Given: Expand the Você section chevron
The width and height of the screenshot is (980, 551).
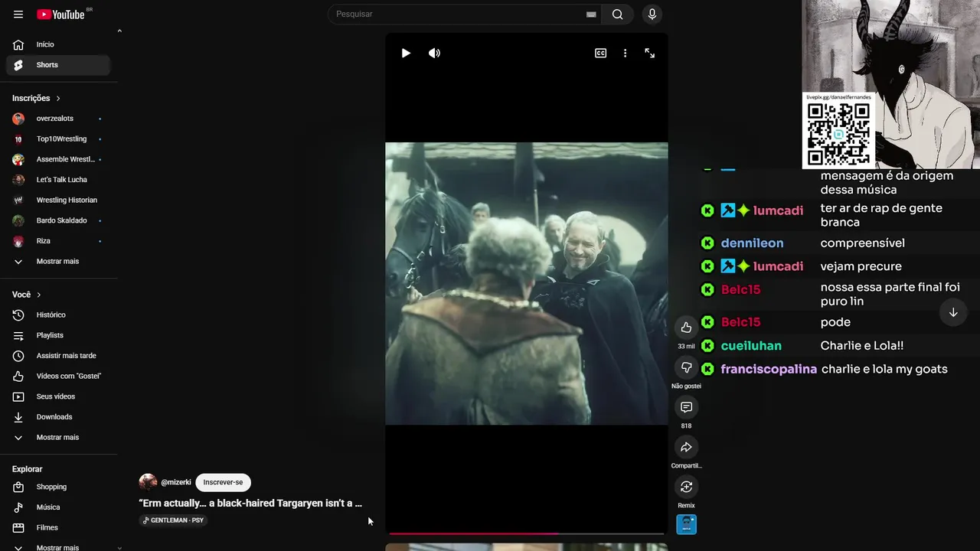Looking at the screenshot, I should point(39,295).
